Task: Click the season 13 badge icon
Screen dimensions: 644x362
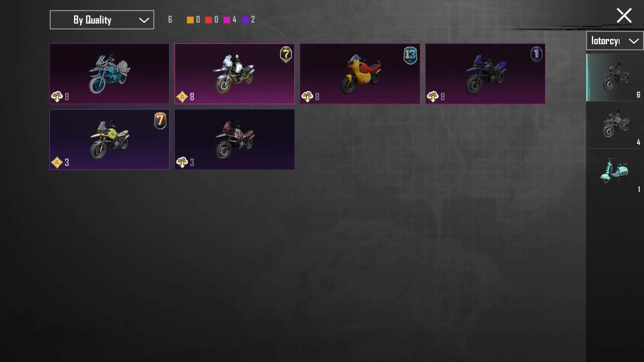Action: 410,55
